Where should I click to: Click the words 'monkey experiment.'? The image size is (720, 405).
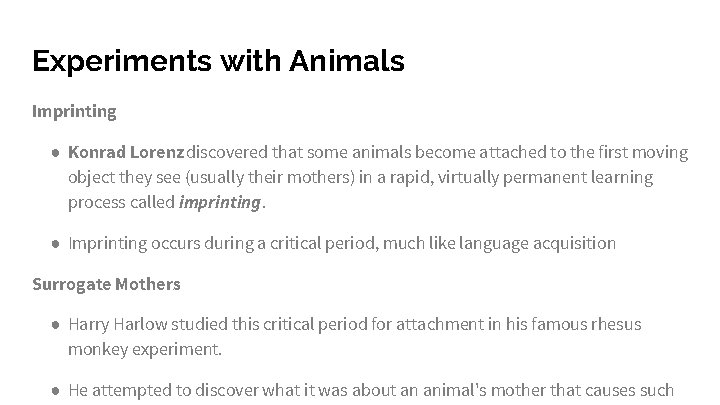(x=144, y=349)
